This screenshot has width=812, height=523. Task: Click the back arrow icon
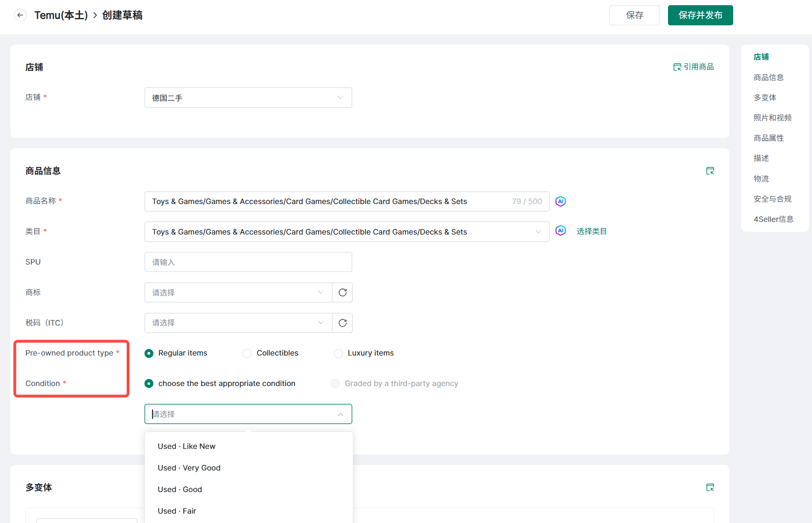20,15
